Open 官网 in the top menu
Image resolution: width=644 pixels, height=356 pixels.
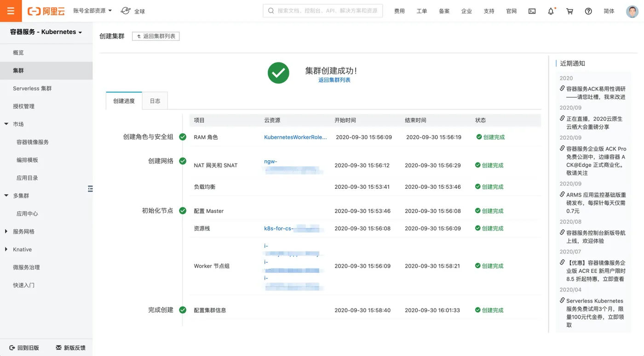click(x=512, y=11)
